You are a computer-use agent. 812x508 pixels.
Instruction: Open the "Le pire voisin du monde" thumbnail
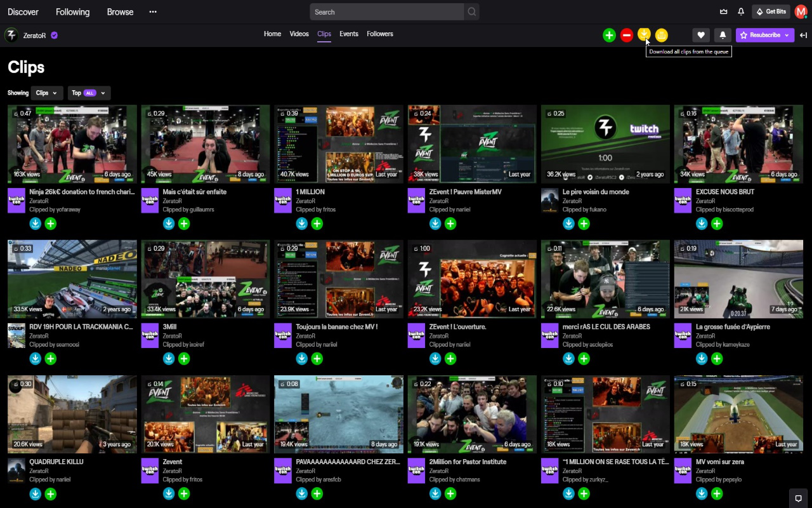point(605,144)
